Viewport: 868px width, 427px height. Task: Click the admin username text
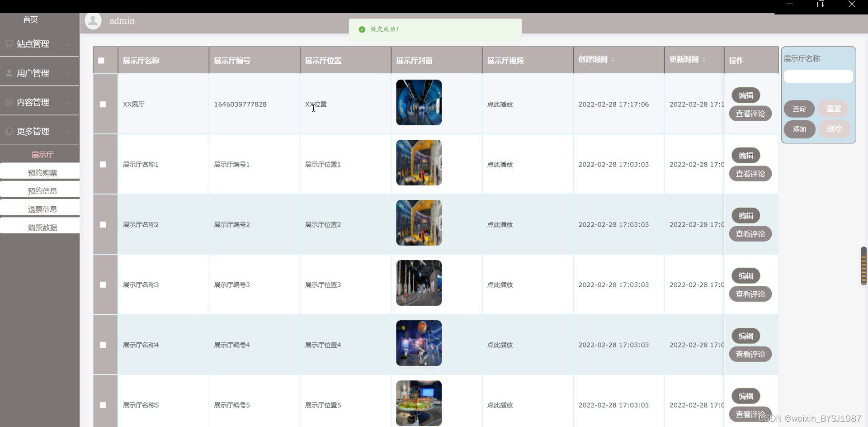click(122, 21)
